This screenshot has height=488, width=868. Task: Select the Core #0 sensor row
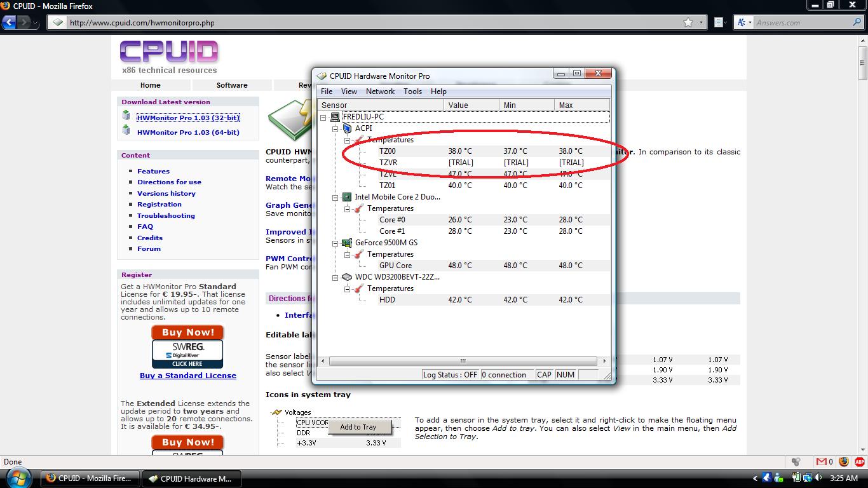coord(494,220)
